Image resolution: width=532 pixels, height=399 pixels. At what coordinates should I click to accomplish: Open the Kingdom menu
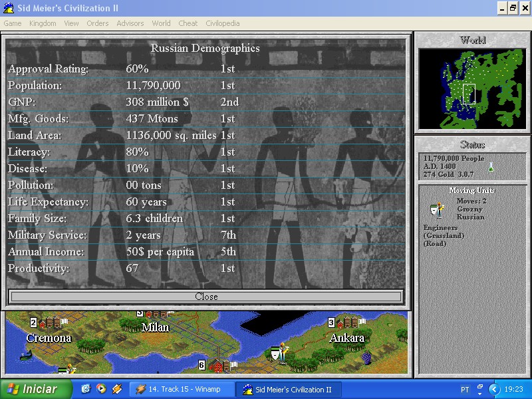(43, 23)
